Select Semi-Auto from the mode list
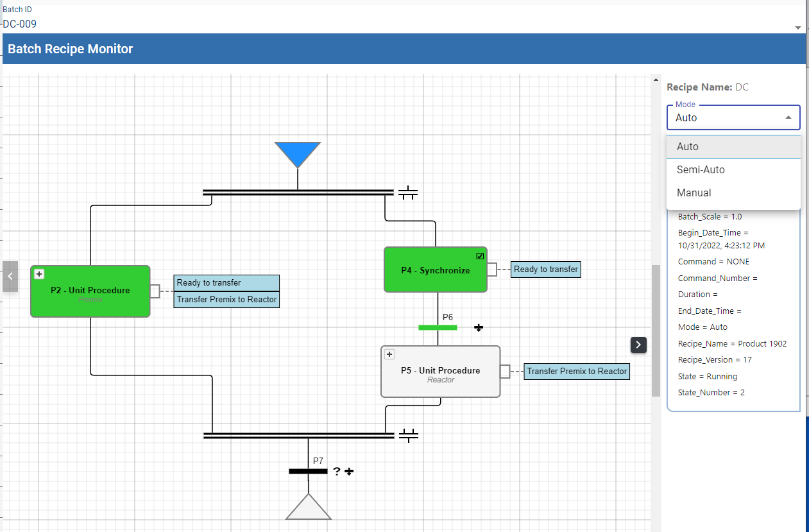Viewport: 809px width, 532px height. [x=701, y=170]
